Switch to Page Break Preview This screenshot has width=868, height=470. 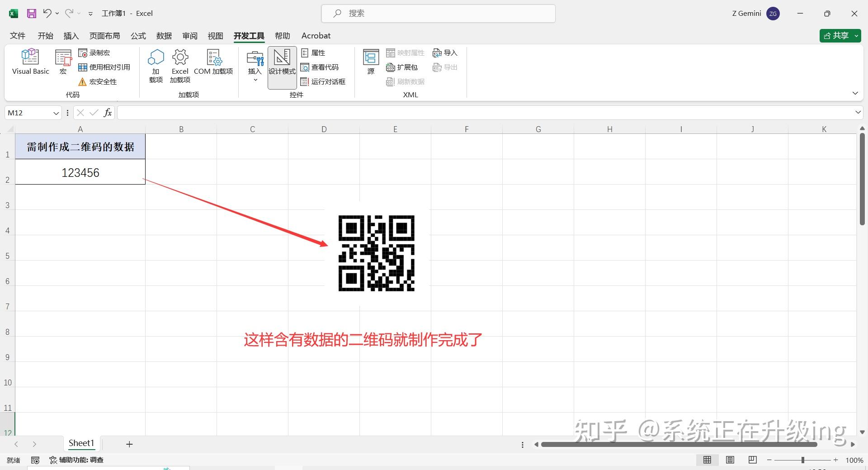click(x=753, y=460)
